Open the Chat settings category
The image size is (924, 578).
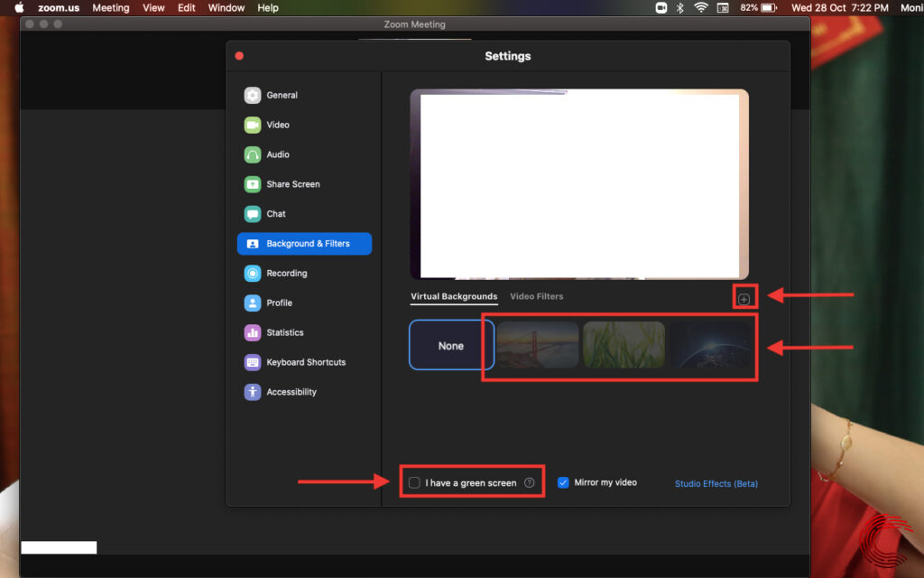[x=265, y=213]
